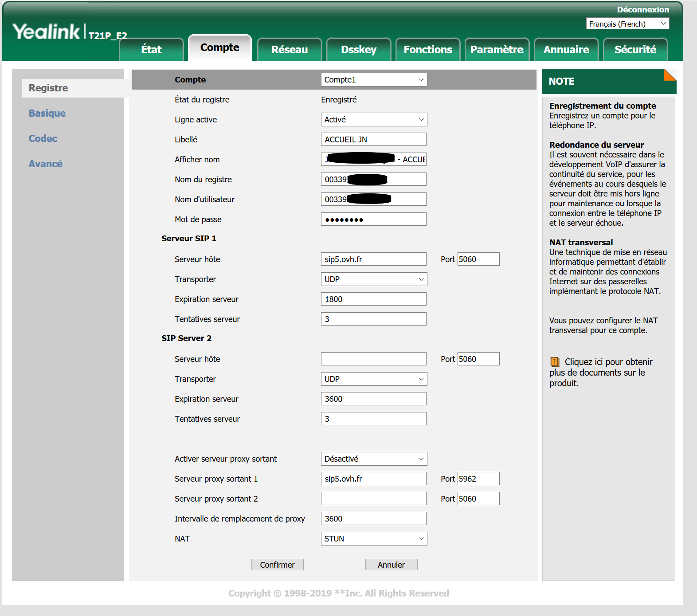Open the Sécurité tab
Image resolution: width=697 pixels, height=616 pixels.
635,50
